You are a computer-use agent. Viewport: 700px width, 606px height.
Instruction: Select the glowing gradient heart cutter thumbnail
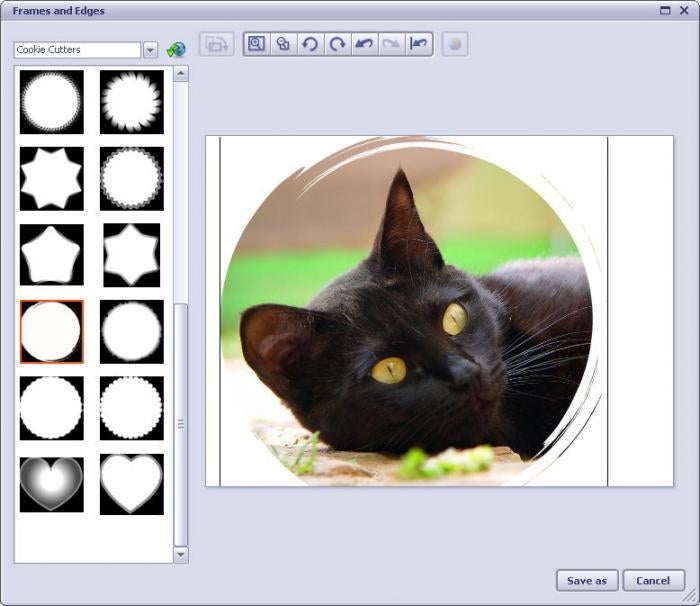(x=52, y=485)
